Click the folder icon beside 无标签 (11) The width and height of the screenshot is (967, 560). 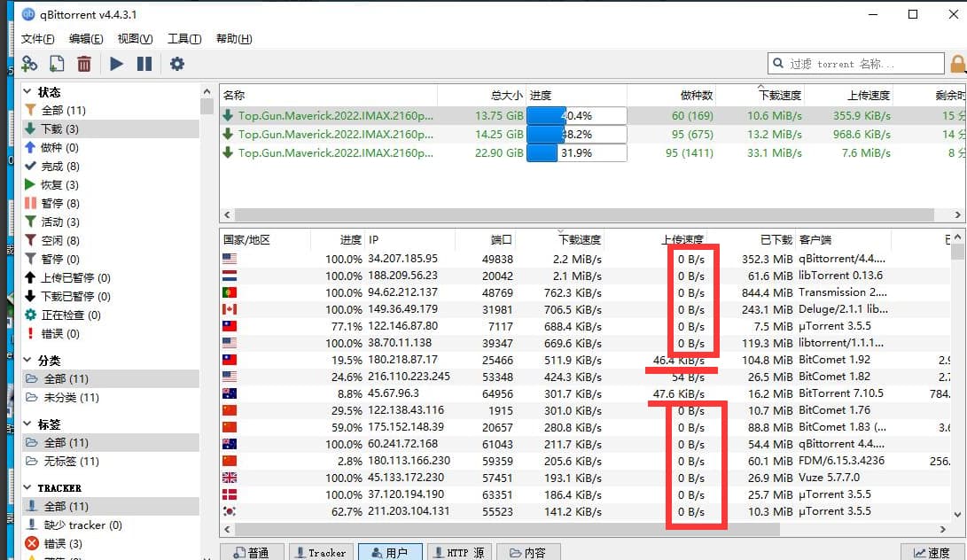click(x=31, y=461)
